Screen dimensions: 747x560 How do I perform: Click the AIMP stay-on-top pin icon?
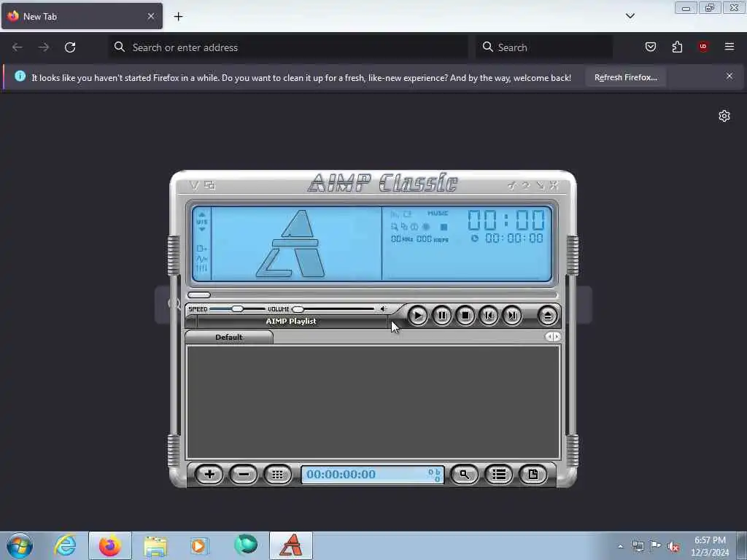pos(511,185)
